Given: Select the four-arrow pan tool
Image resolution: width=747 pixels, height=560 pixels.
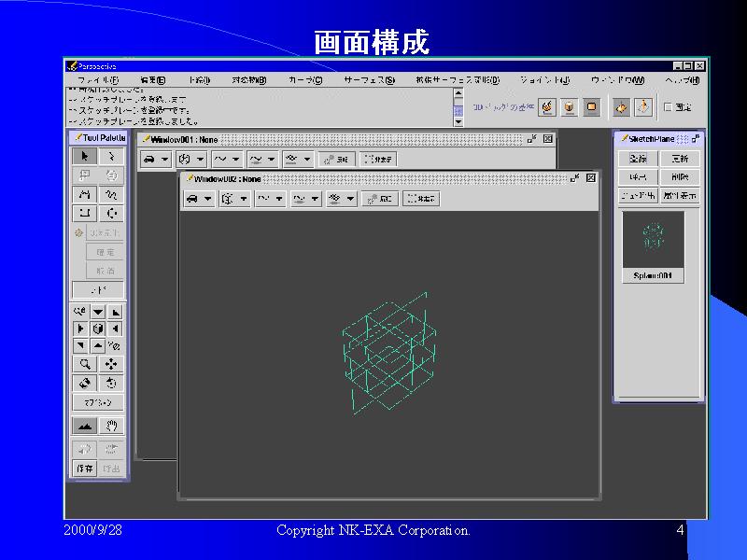Looking at the screenshot, I should 111,364.
